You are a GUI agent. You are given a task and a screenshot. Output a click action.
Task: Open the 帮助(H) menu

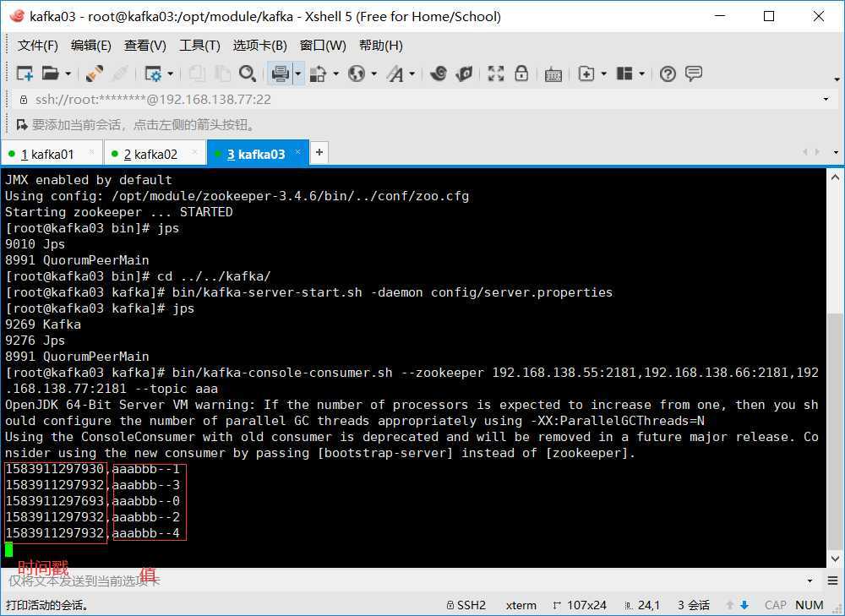[381, 46]
